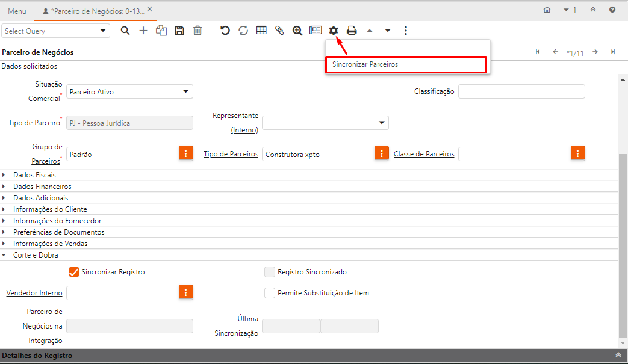628x364 pixels.
Task: Click the floppy disk Save icon
Action: (x=179, y=31)
